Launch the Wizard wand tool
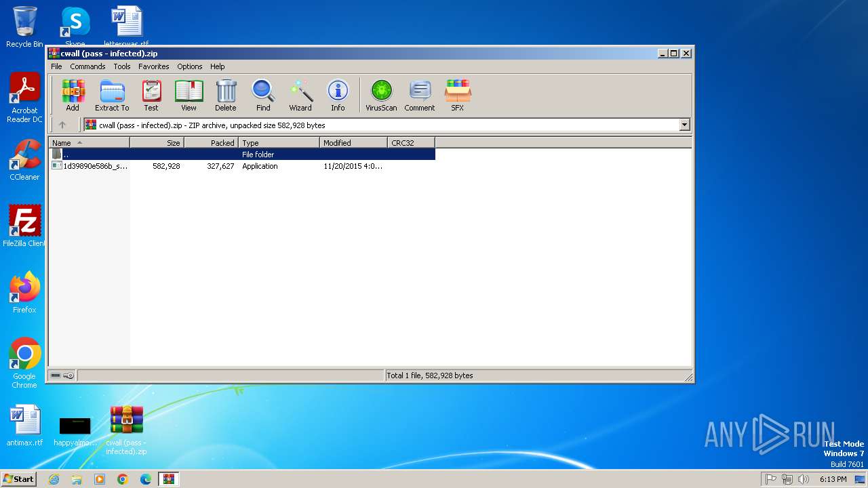This screenshot has height=488, width=868. (x=300, y=95)
